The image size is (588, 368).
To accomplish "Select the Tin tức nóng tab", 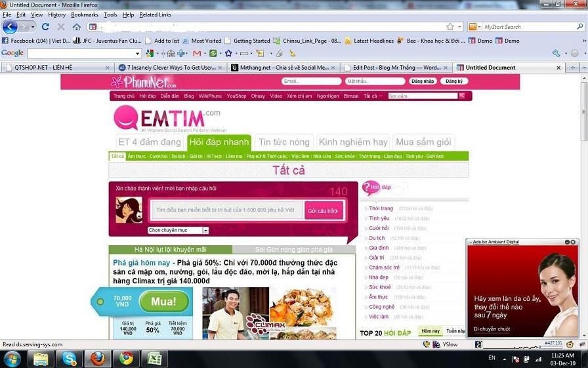I will pyautogui.click(x=284, y=142).
